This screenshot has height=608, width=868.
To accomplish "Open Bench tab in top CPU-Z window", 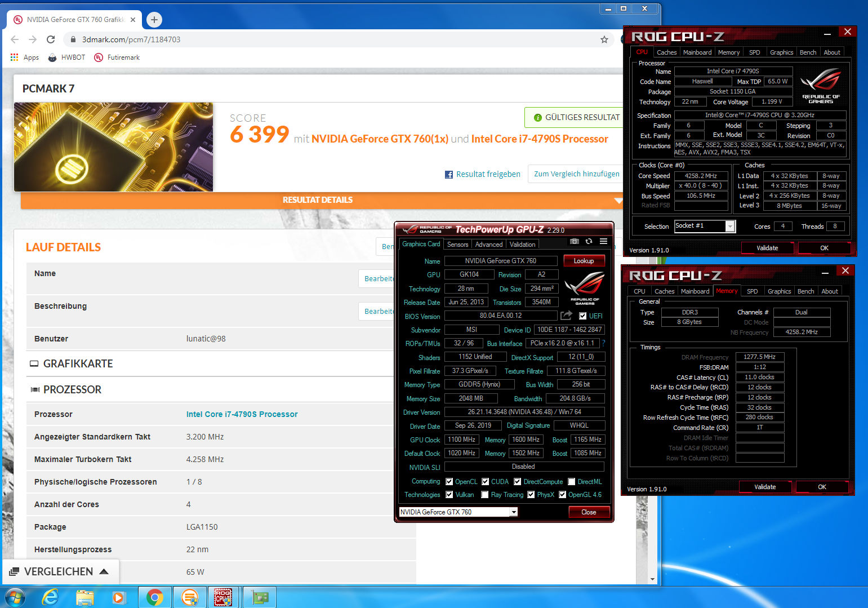I will point(808,52).
